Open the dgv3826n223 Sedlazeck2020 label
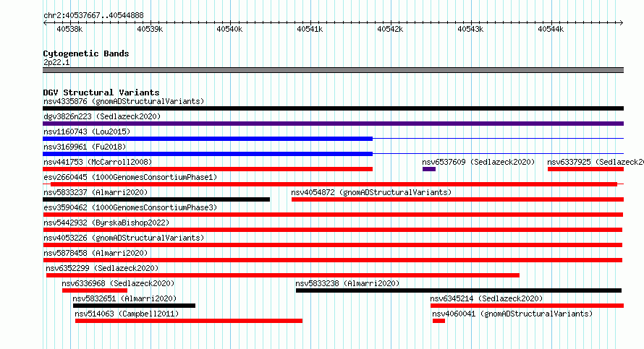 click(102, 116)
